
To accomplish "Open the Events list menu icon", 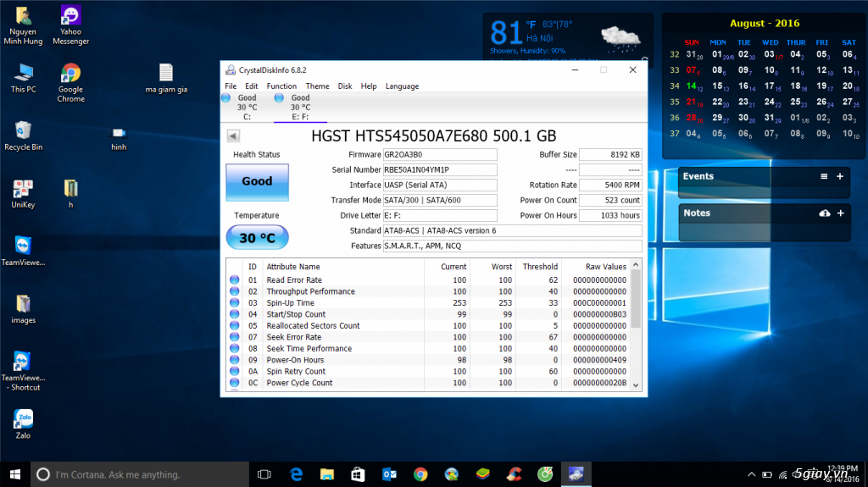I will point(824,176).
